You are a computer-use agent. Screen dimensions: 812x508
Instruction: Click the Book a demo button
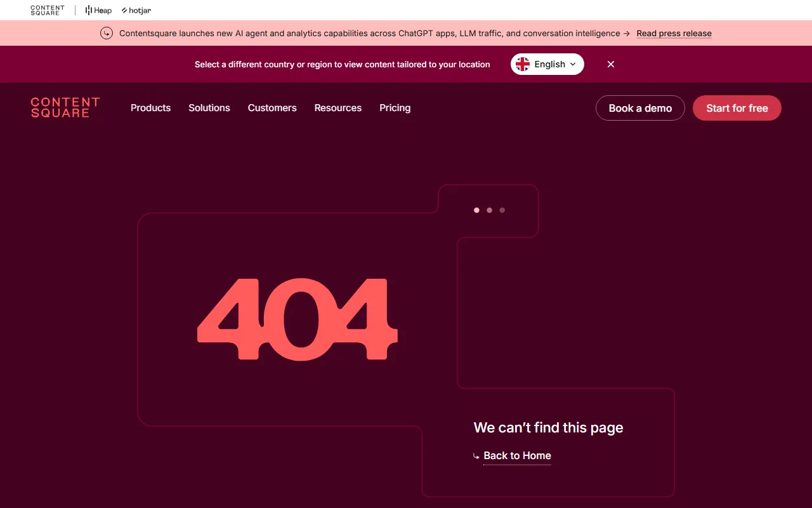[640, 108]
